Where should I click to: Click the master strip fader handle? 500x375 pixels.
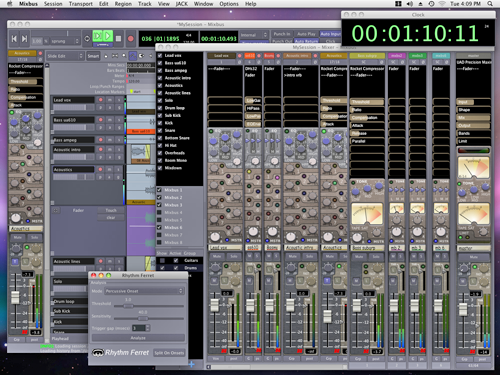463,309
